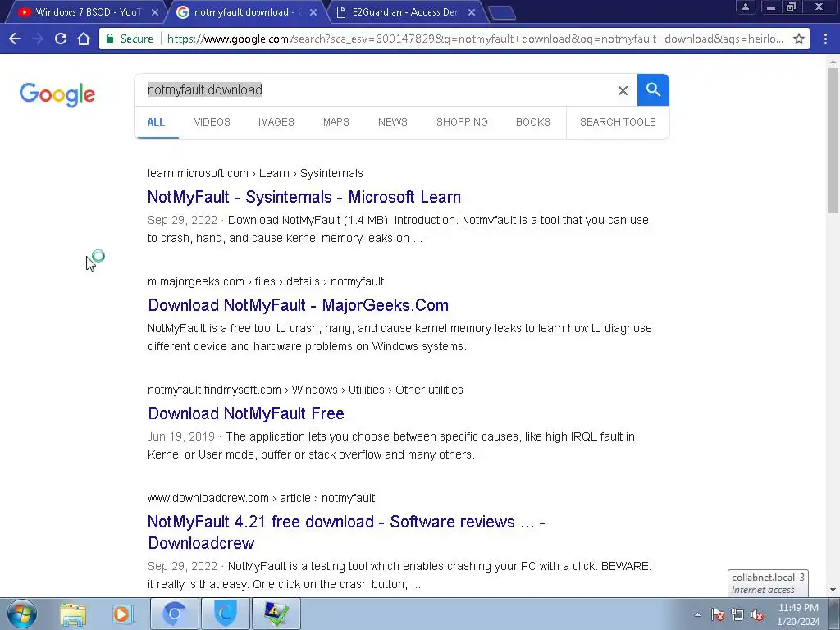
Task: Switch to the VIDEOS search filter
Action: tap(212, 122)
